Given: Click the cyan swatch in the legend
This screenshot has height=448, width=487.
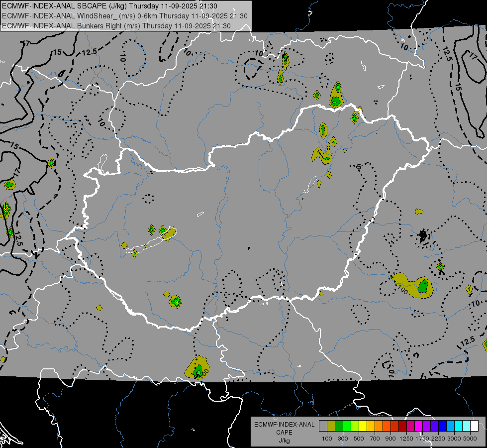Looking at the screenshot, I should pyautogui.click(x=459, y=426).
